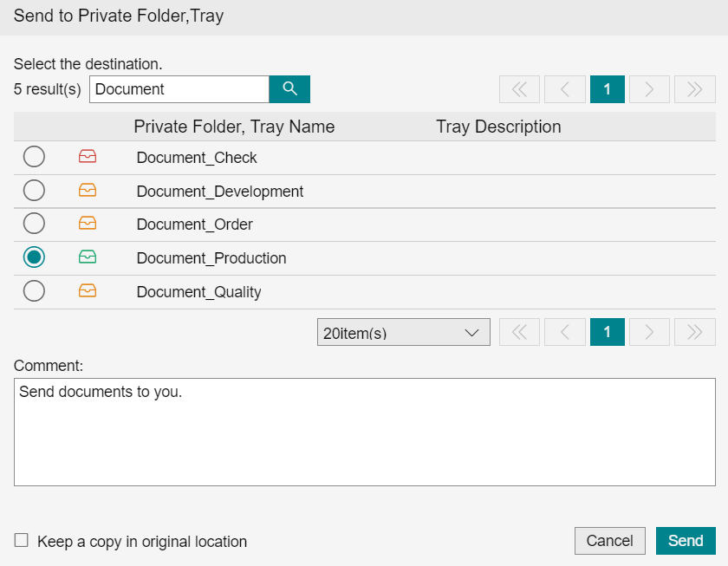Go to last page using top pager
The width and height of the screenshot is (728, 566).
694,89
